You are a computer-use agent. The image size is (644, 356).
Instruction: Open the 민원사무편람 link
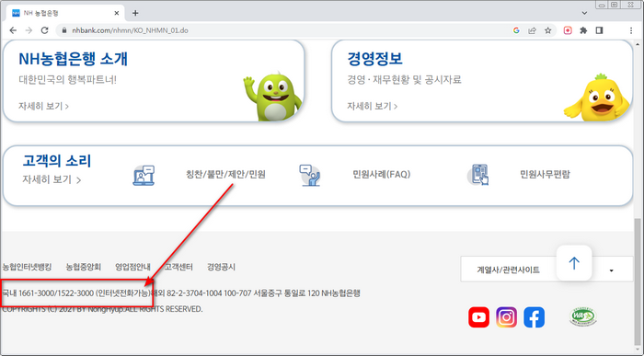[x=545, y=175]
